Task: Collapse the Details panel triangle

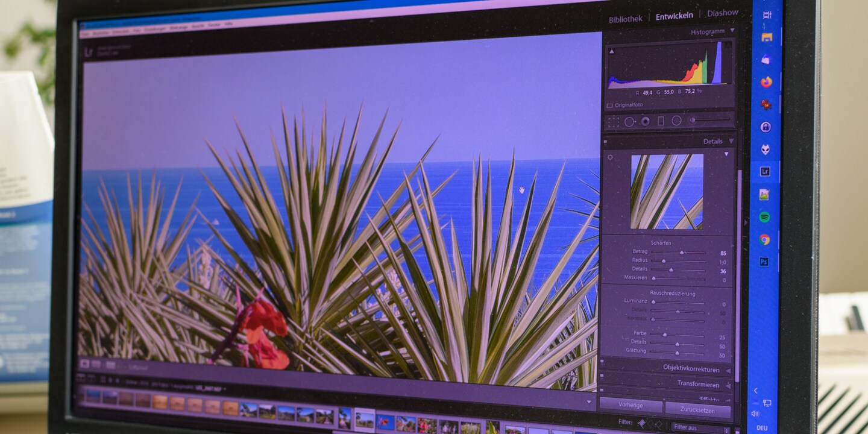Action: coord(731,141)
